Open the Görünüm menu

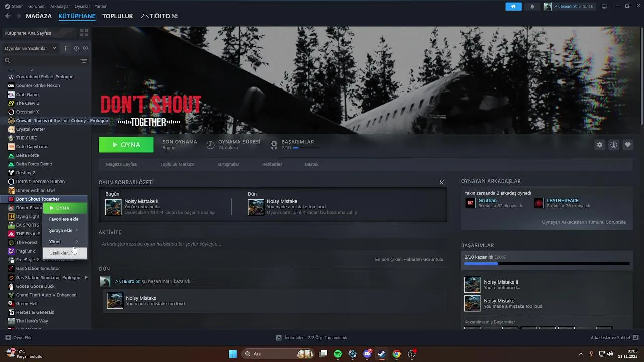pos(37,6)
